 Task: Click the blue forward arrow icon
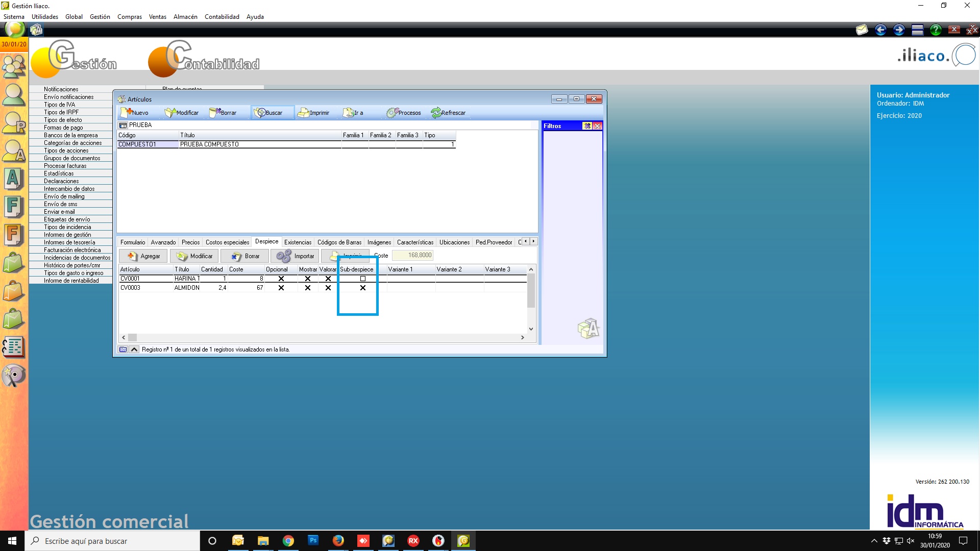[x=899, y=30]
